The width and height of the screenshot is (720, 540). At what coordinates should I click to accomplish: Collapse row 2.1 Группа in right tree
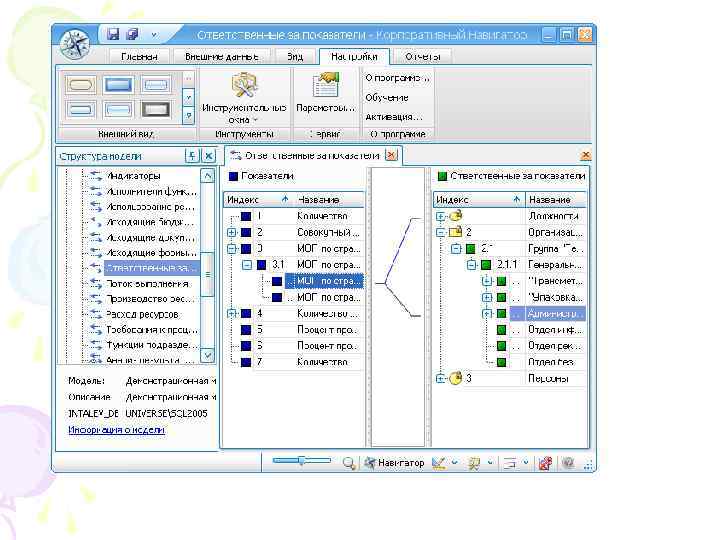click(456, 248)
